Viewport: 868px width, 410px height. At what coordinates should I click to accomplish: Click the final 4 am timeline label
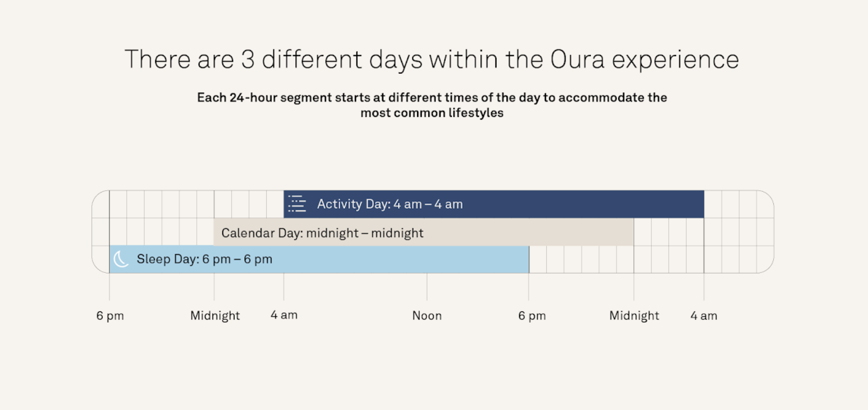pyautogui.click(x=704, y=316)
